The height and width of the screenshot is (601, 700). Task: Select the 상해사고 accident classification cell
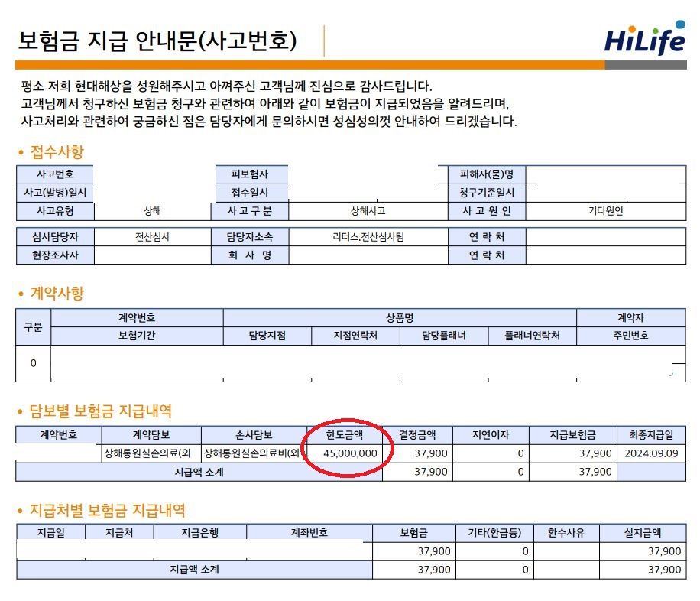[x=368, y=211]
